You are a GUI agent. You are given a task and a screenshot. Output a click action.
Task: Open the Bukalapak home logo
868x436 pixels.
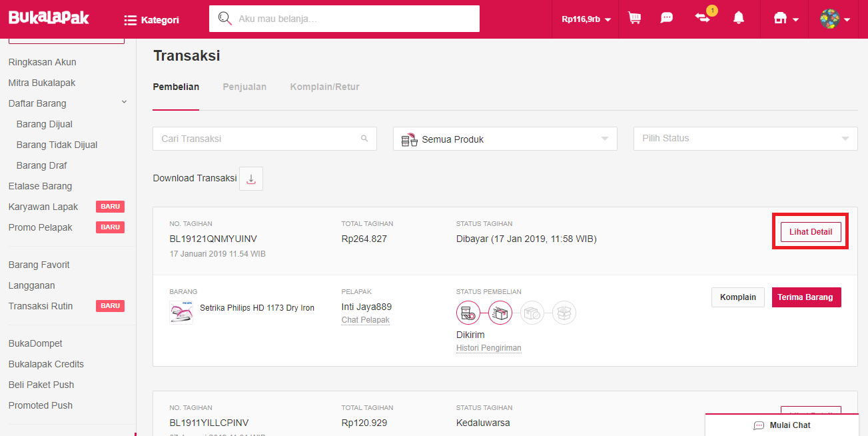[49, 18]
